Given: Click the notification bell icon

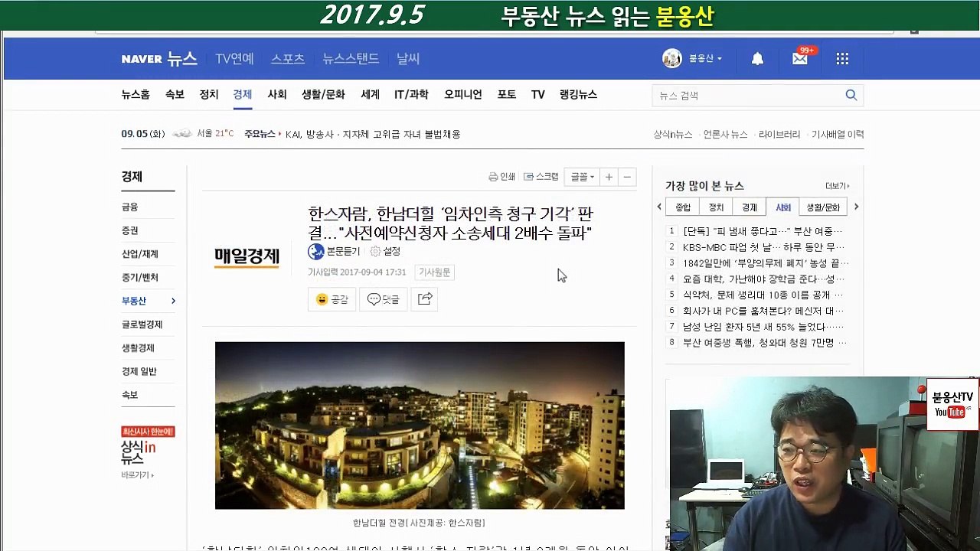Looking at the screenshot, I should click(x=757, y=59).
